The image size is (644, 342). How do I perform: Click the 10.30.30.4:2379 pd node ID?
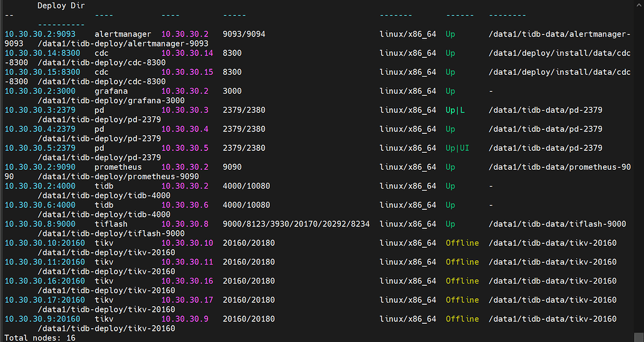(x=40, y=129)
